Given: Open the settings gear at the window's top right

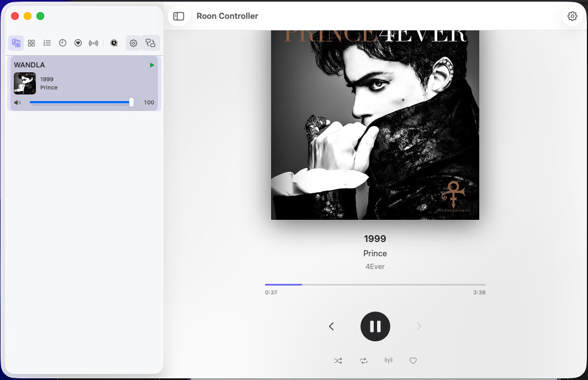Looking at the screenshot, I should (x=572, y=16).
